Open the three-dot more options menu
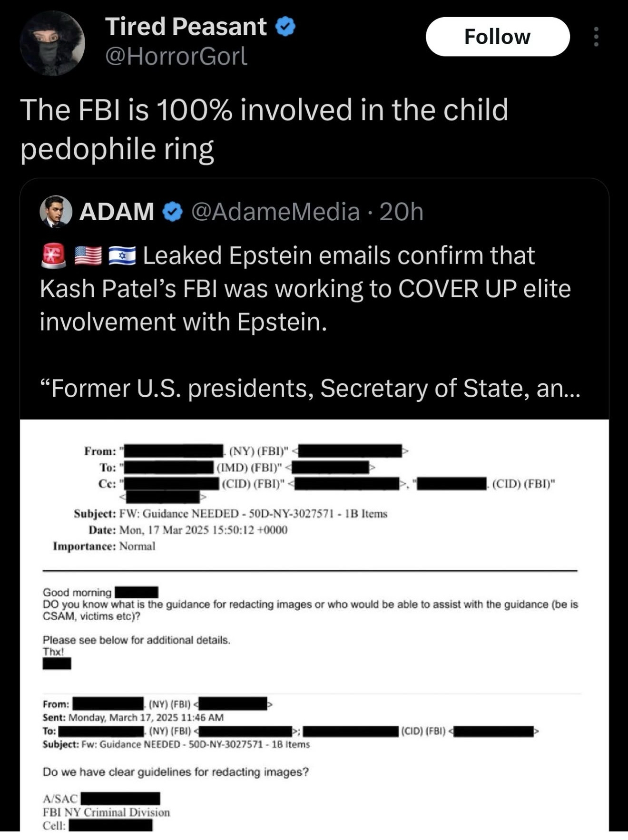The height and width of the screenshot is (840, 628). click(596, 37)
